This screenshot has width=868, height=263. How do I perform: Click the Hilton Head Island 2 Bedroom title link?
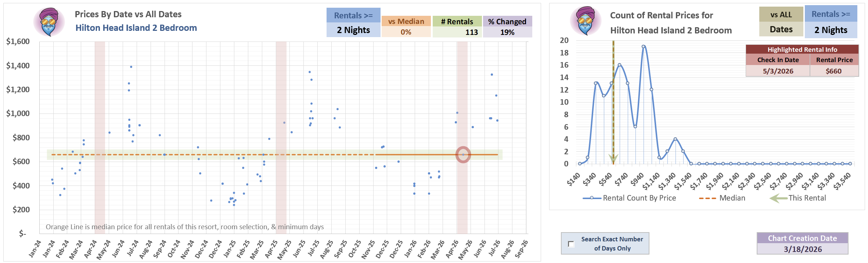coord(136,28)
